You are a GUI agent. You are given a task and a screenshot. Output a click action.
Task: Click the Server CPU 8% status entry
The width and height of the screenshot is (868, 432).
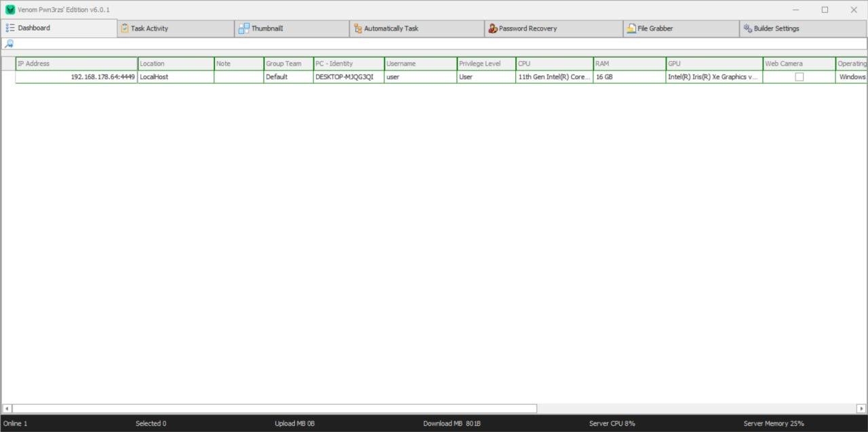(612, 424)
